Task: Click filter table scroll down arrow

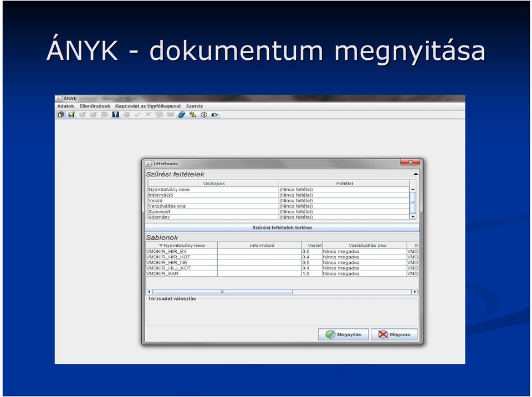Action: 413,216
